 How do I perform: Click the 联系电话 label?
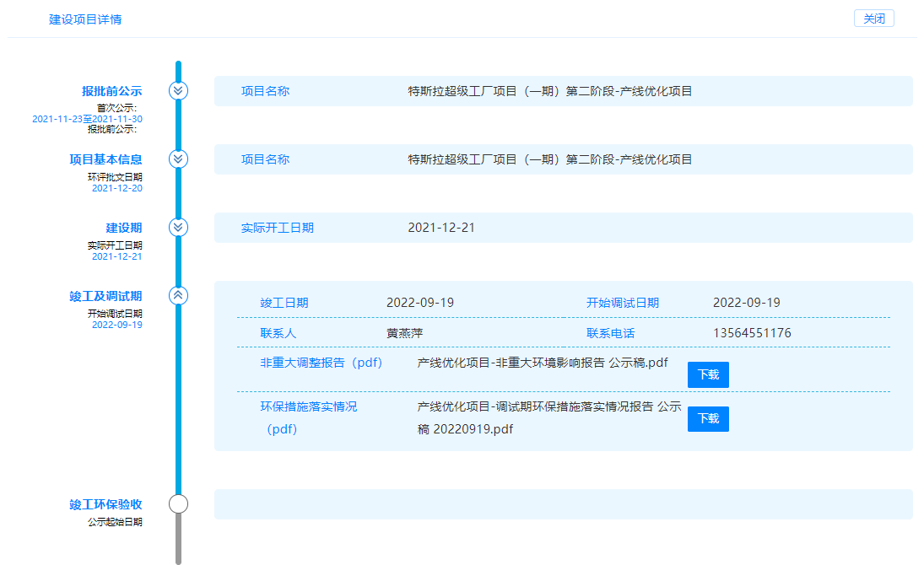[x=610, y=333]
